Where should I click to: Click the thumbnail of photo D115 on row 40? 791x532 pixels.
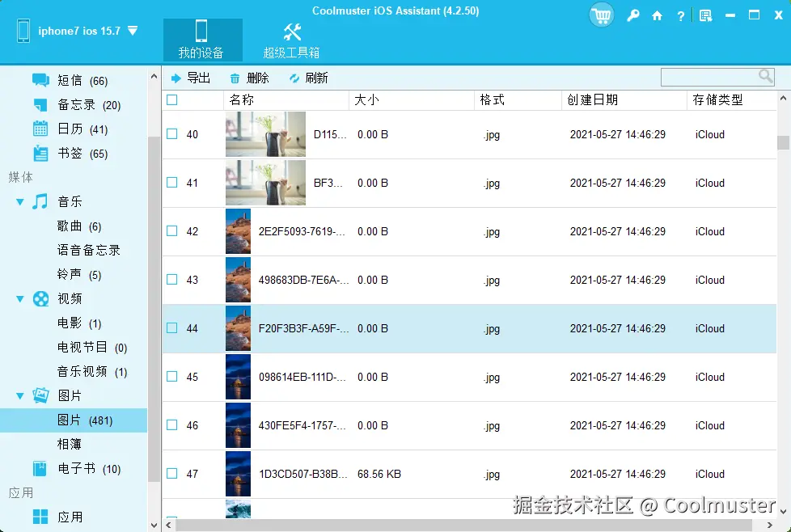(265, 134)
